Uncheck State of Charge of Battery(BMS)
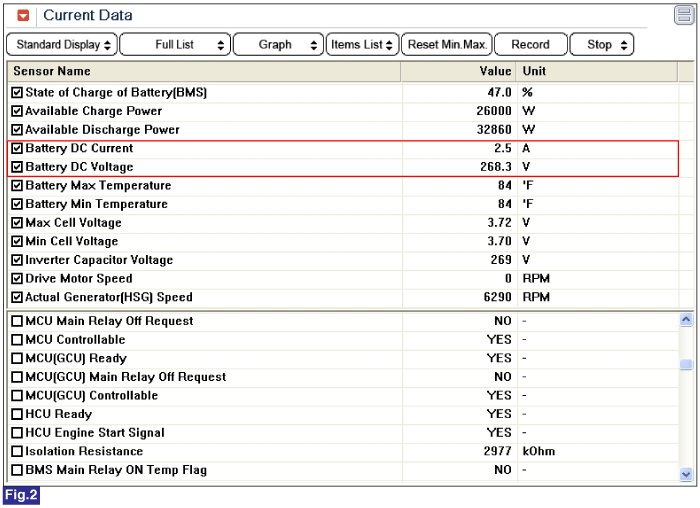The width and height of the screenshot is (700, 508). click(x=16, y=93)
